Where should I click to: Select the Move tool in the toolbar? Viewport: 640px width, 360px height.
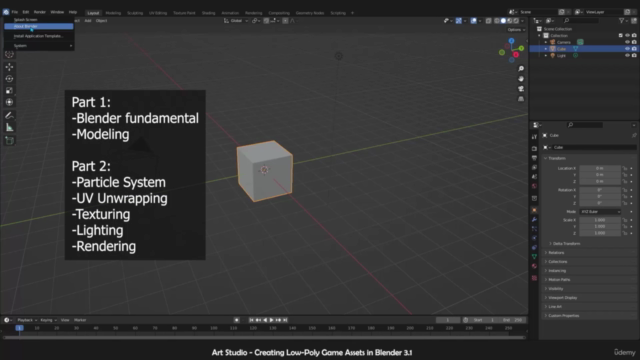click(x=9, y=67)
